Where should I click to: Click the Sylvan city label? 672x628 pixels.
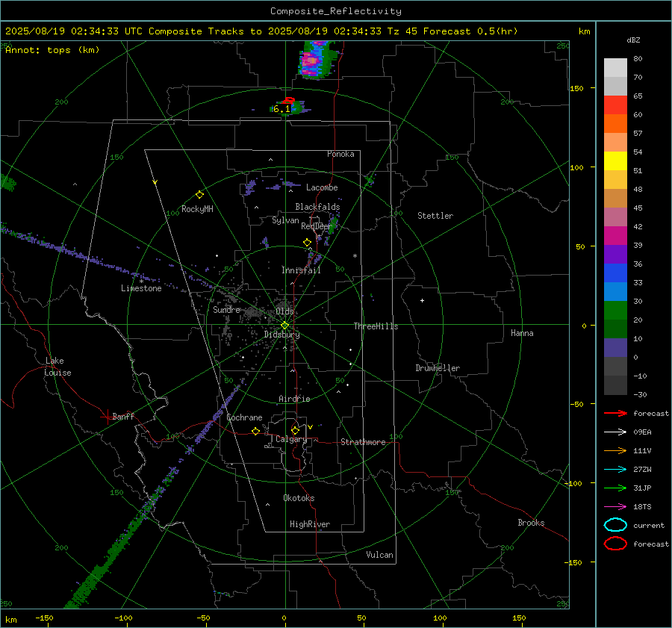(x=285, y=220)
